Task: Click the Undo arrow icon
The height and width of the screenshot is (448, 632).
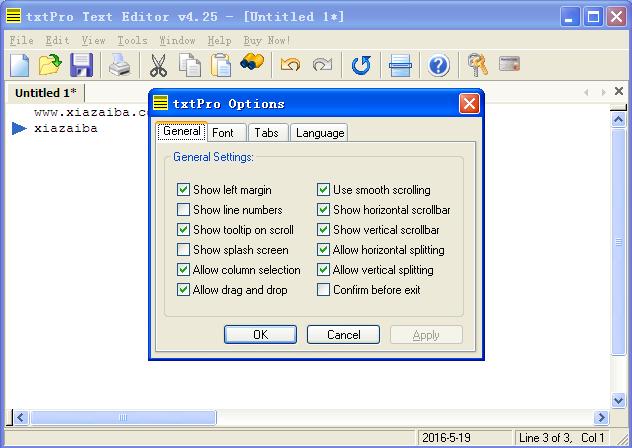Action: pyautogui.click(x=290, y=65)
